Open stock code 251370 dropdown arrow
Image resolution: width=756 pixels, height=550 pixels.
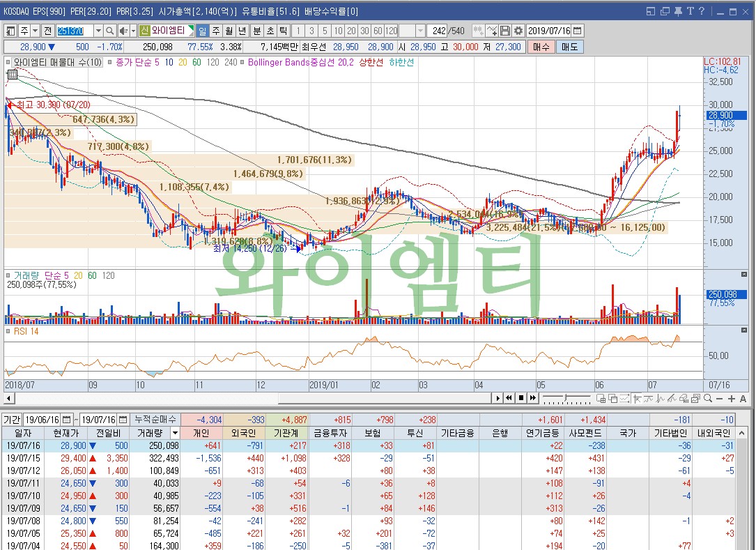click(x=98, y=31)
